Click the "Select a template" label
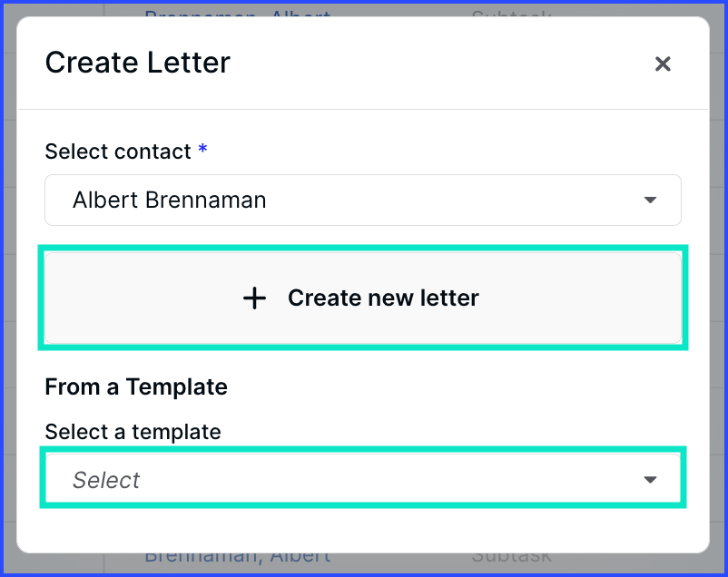 [133, 432]
